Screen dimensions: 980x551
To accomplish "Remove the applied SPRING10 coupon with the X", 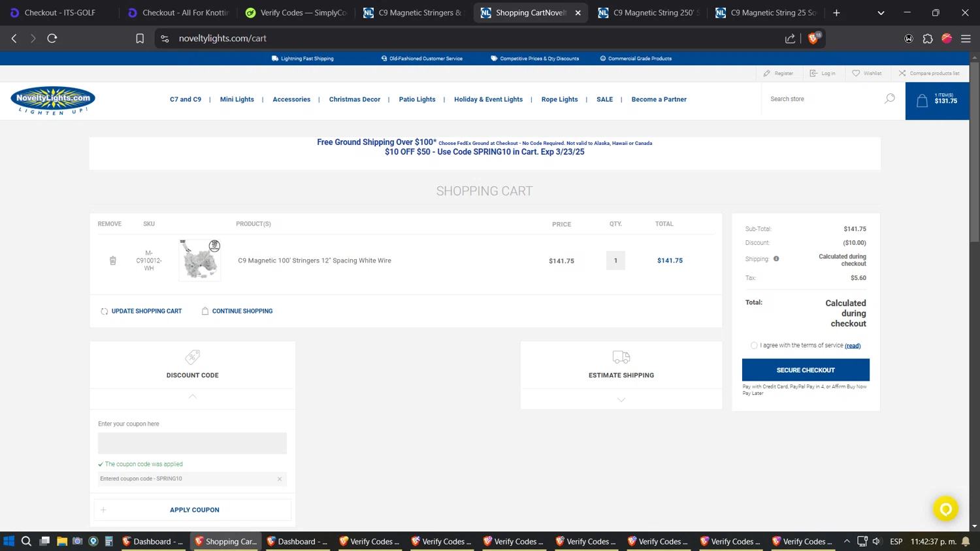I will click(x=280, y=479).
